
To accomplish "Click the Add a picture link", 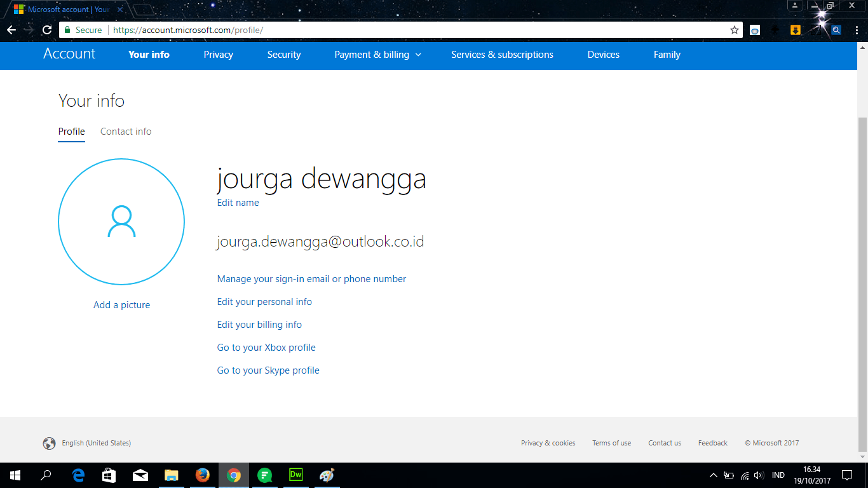I will coord(122,305).
